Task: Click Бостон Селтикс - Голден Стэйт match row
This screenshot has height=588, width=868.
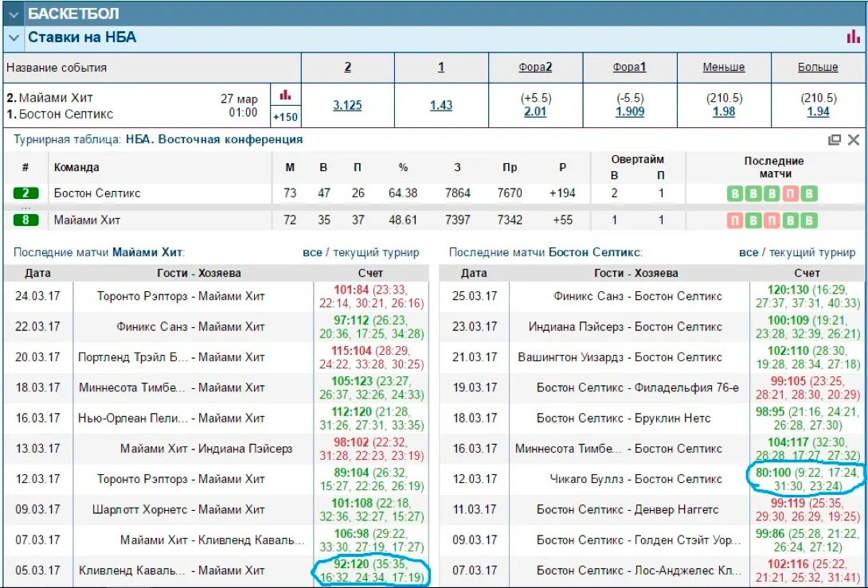Action: click(639, 540)
